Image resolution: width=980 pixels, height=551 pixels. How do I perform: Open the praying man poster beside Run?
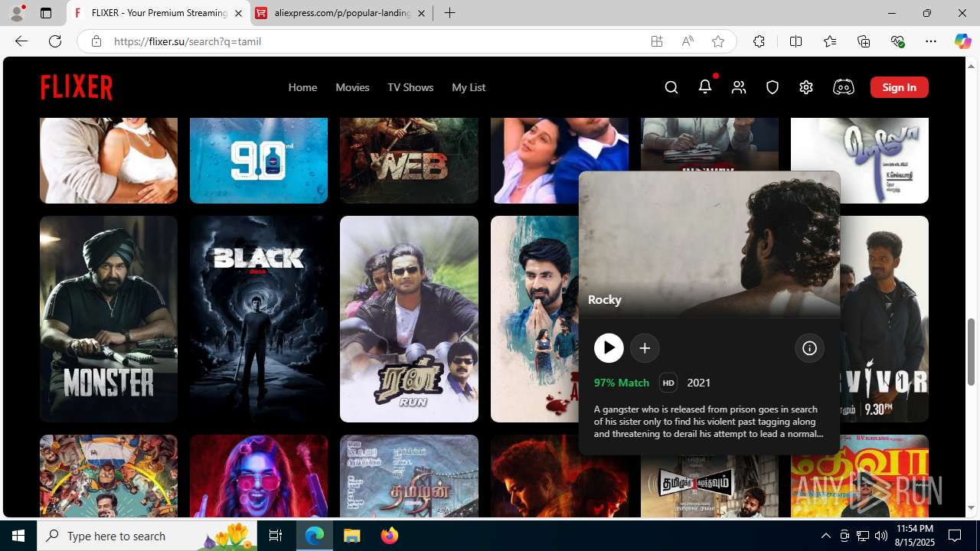click(534, 319)
